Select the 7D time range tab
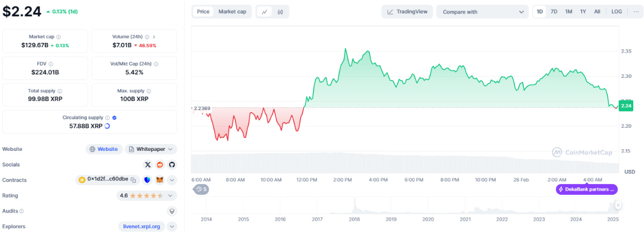 coord(554,11)
